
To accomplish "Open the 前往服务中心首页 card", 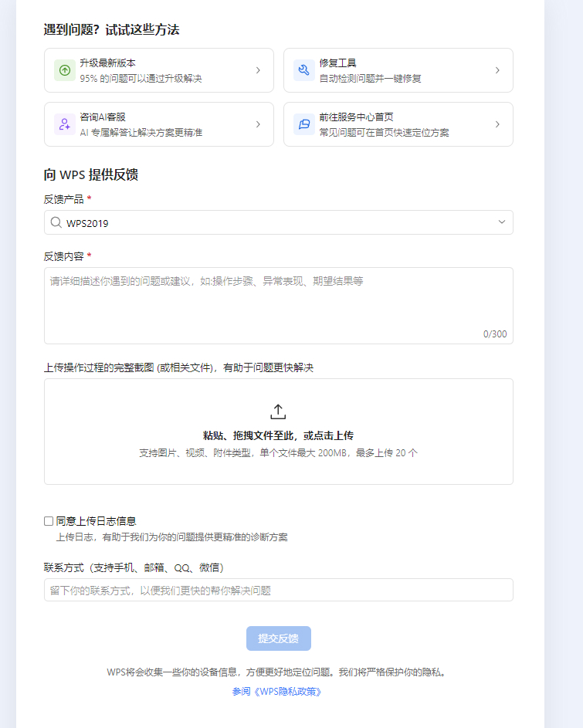I will click(x=398, y=124).
